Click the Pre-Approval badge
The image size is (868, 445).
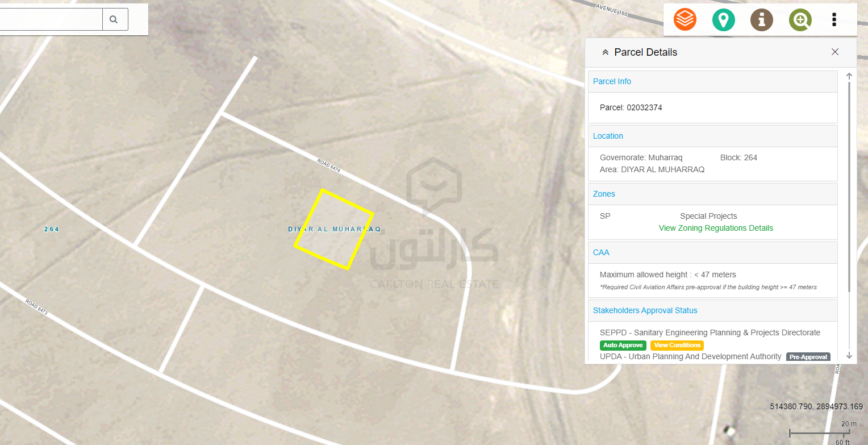pyautogui.click(x=808, y=357)
